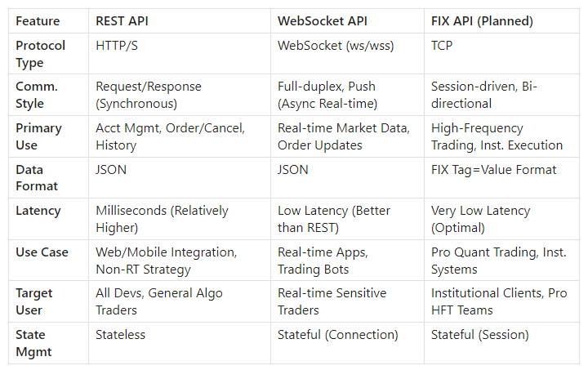Click the WebSocket (ws/wss) cell
The height and width of the screenshot is (370, 588).
[x=347, y=54]
